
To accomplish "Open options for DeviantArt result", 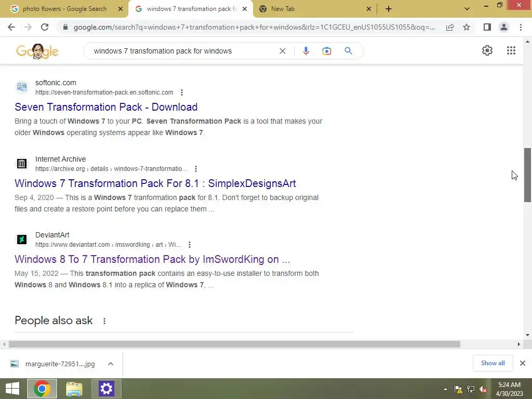I will coord(190,245).
